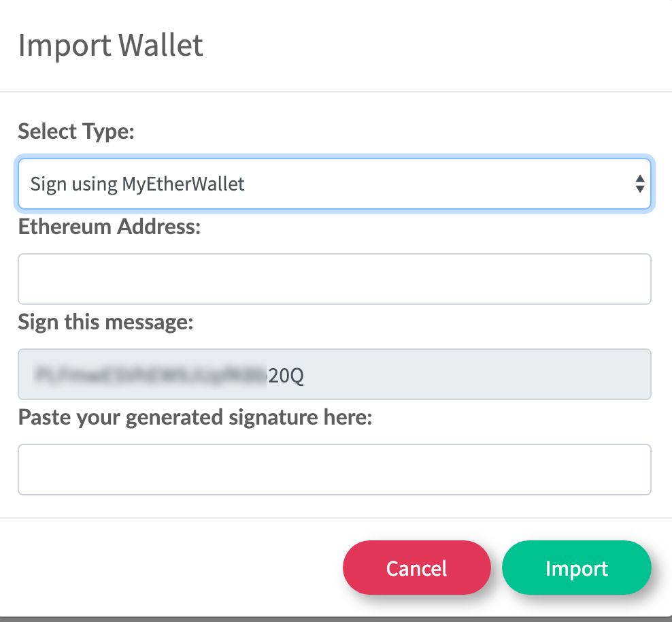
Task: Click the downward triangle of the select arrows
Action: (639, 189)
